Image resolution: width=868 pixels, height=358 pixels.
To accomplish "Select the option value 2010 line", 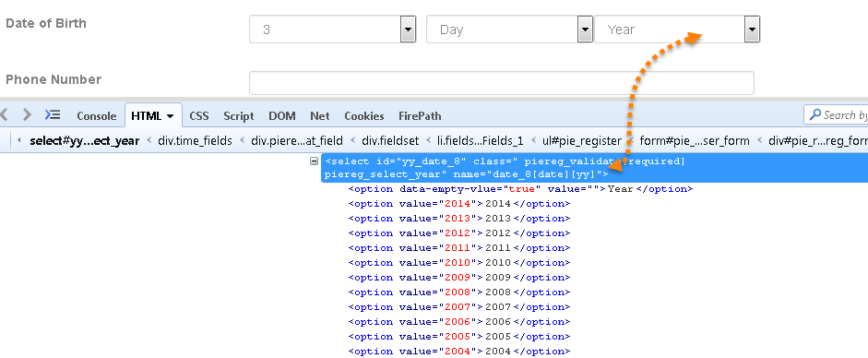I will [459, 263].
